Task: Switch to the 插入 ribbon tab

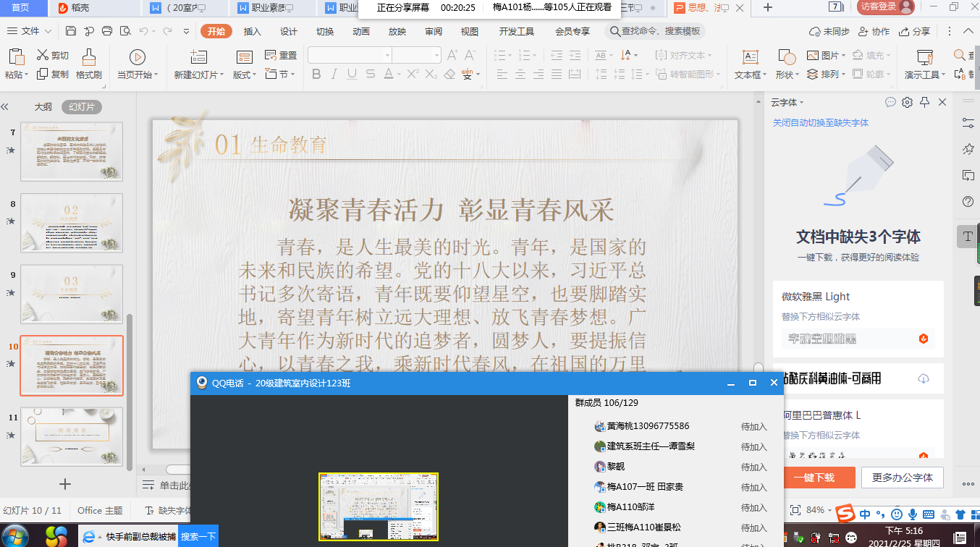Action: [x=250, y=31]
